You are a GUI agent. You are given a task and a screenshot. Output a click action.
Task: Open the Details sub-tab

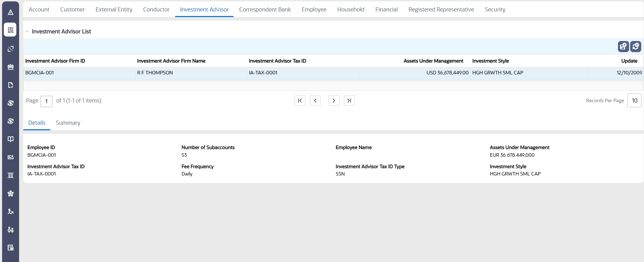pos(37,123)
